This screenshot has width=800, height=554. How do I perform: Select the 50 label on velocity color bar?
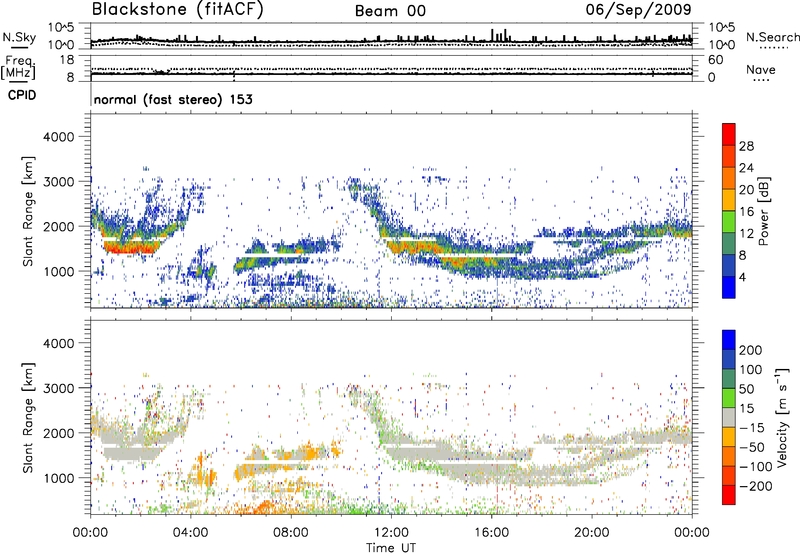pyautogui.click(x=746, y=389)
